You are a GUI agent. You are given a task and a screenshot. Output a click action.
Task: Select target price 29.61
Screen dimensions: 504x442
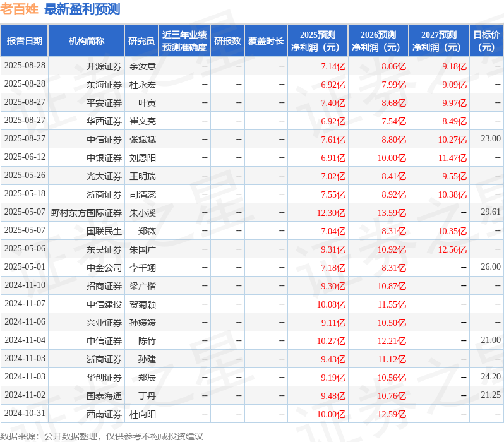click(x=491, y=212)
